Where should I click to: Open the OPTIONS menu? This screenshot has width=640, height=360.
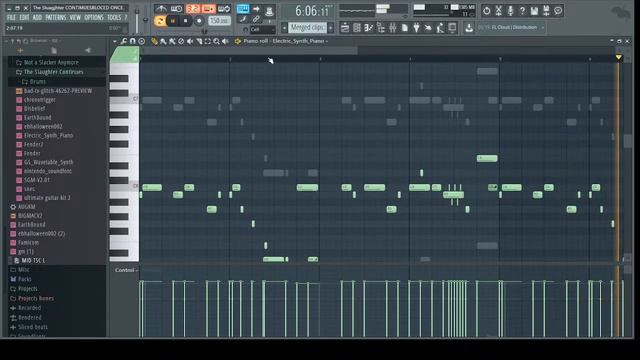pos(94,18)
